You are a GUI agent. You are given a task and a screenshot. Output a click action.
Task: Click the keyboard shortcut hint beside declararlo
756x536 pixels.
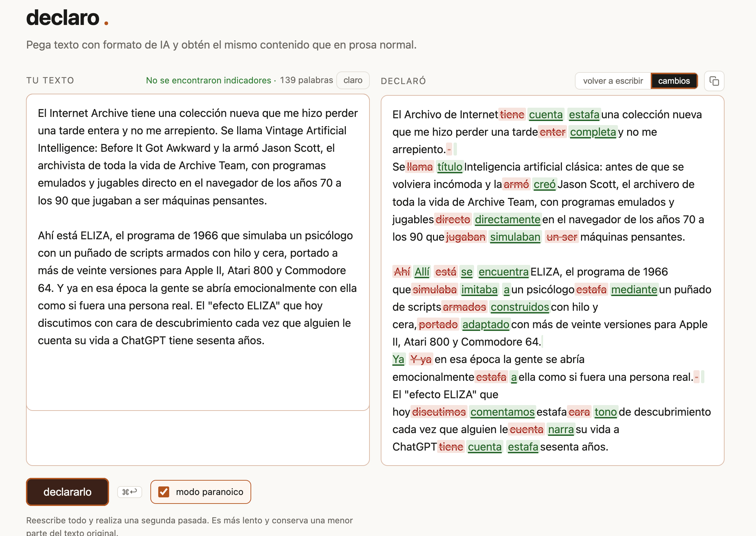130,492
